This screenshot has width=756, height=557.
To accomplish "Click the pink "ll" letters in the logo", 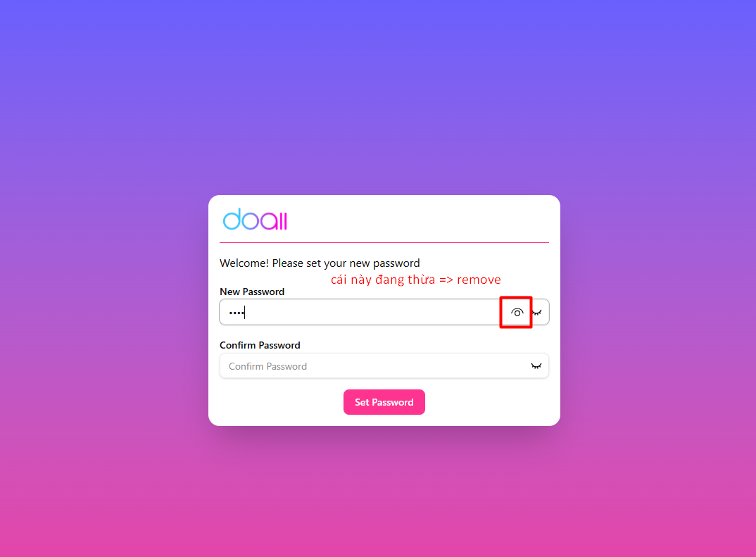I will click(283, 221).
